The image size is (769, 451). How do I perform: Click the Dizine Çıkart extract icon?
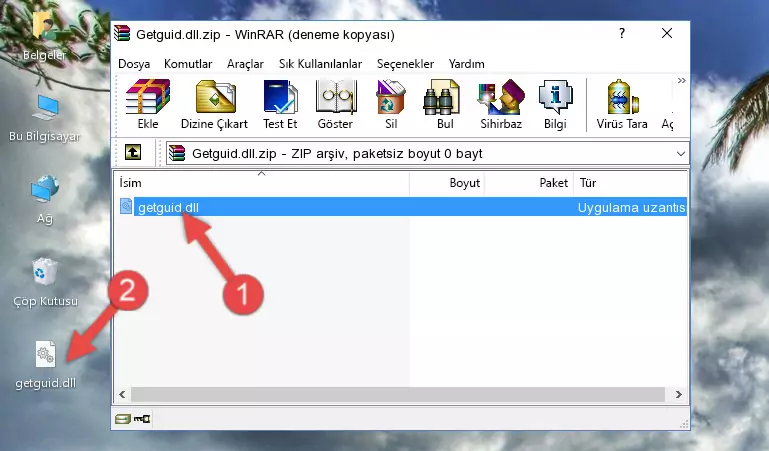coord(214,104)
